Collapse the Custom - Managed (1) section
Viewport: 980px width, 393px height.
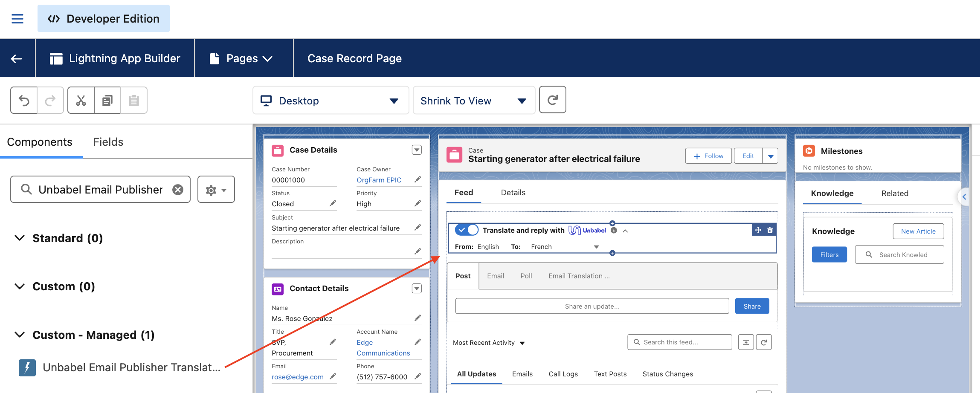[20, 335]
